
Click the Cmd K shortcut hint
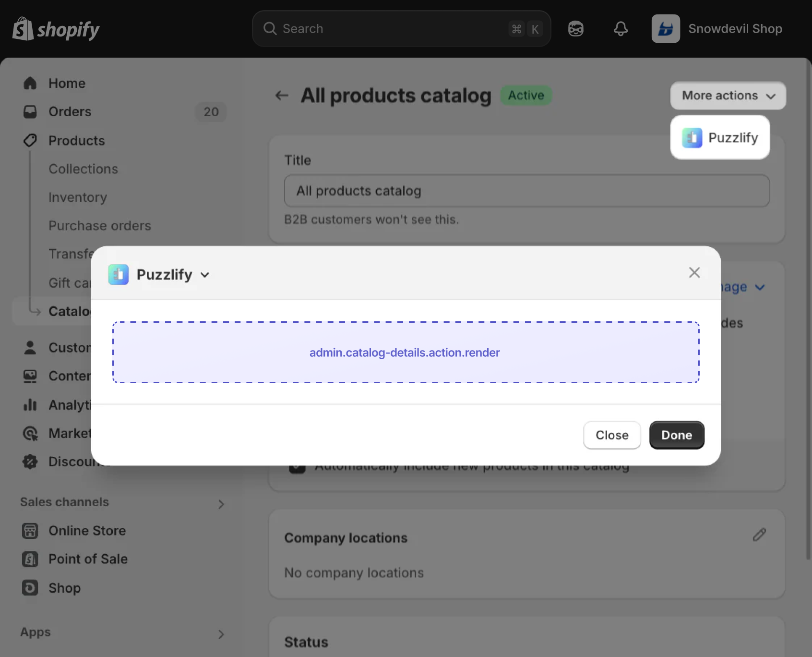click(x=525, y=29)
